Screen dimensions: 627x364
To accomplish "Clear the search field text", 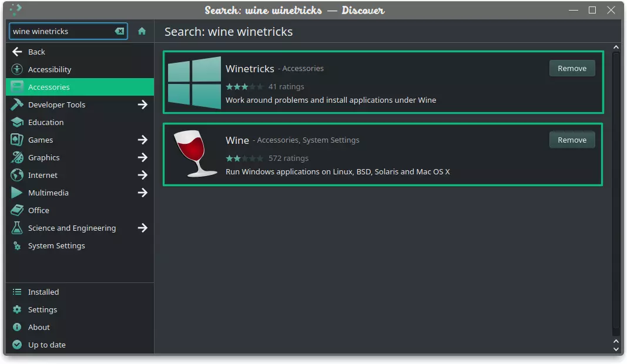I will point(119,31).
